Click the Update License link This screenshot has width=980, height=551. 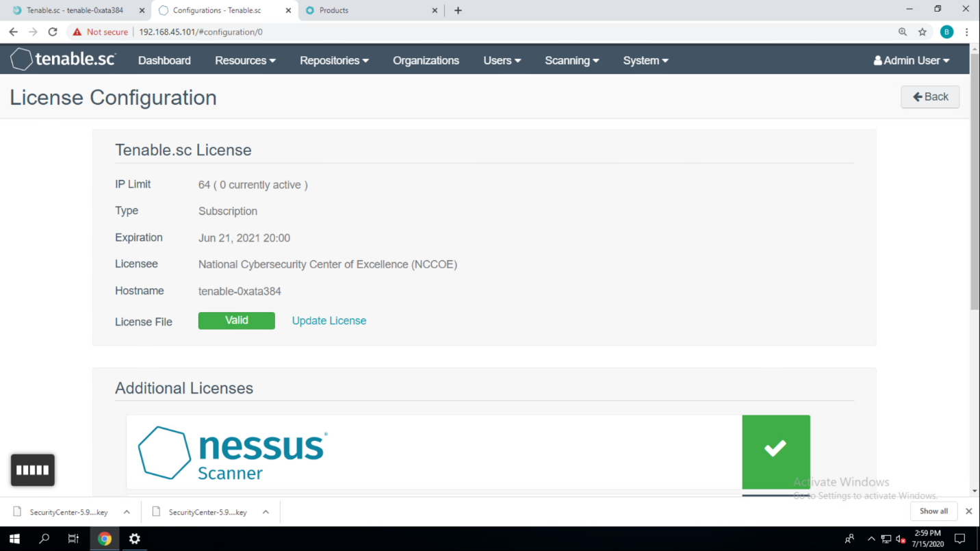click(x=329, y=320)
